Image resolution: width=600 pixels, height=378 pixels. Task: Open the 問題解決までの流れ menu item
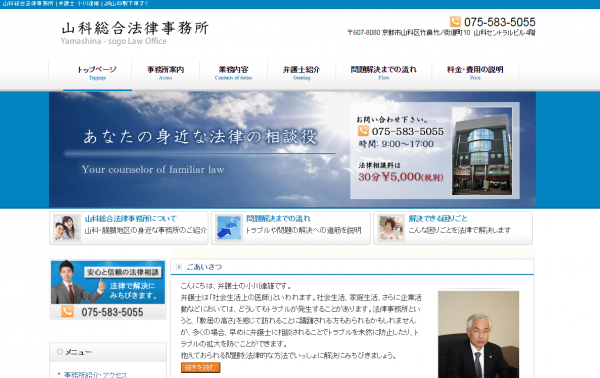point(384,72)
